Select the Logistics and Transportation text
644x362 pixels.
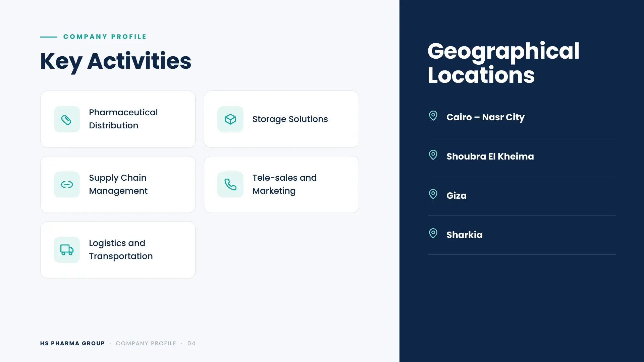pos(121,250)
